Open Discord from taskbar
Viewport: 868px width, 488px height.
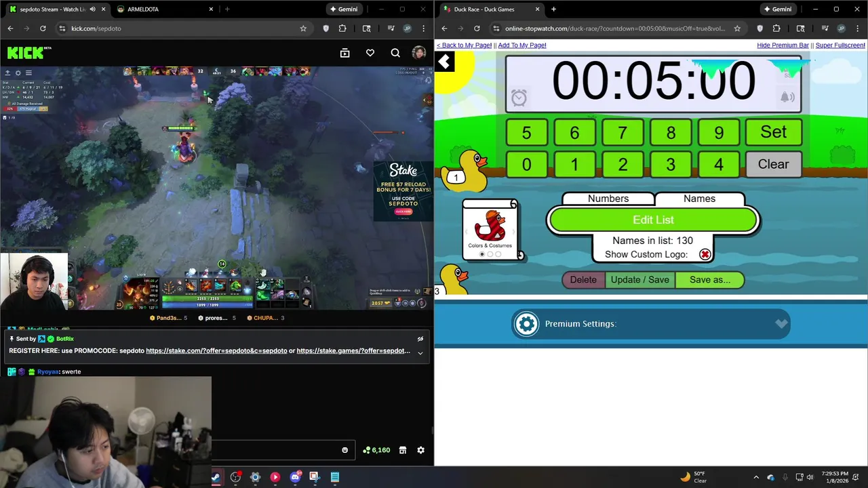[295, 477]
